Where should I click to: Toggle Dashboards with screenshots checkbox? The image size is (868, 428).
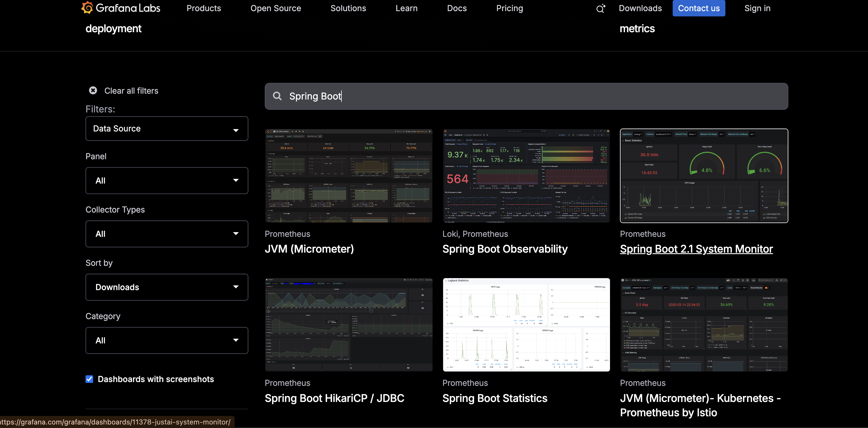click(x=89, y=379)
